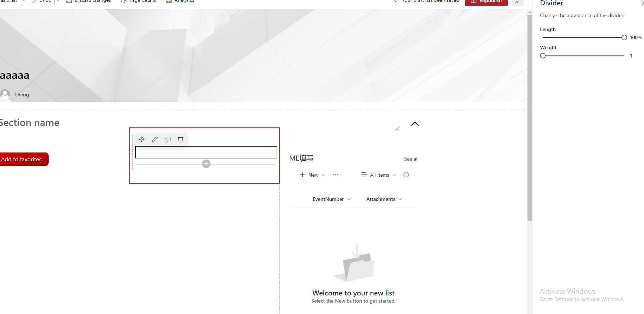Click the Length slider handle

tap(624, 37)
